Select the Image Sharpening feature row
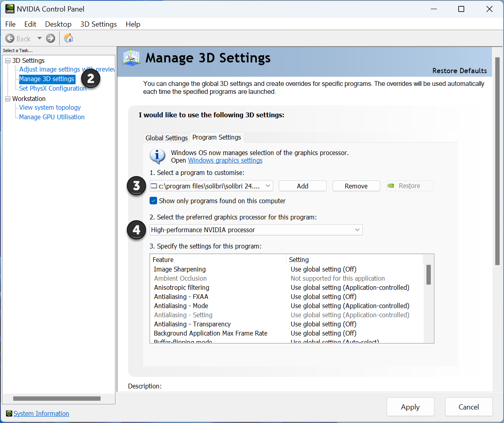Image resolution: width=504 pixels, height=423 pixels. pos(286,269)
